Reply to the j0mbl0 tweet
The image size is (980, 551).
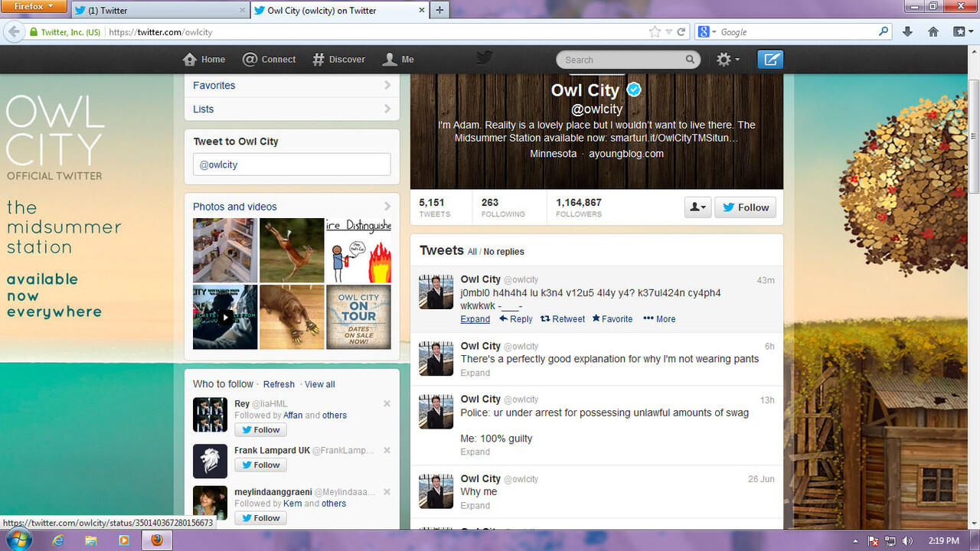(x=515, y=319)
